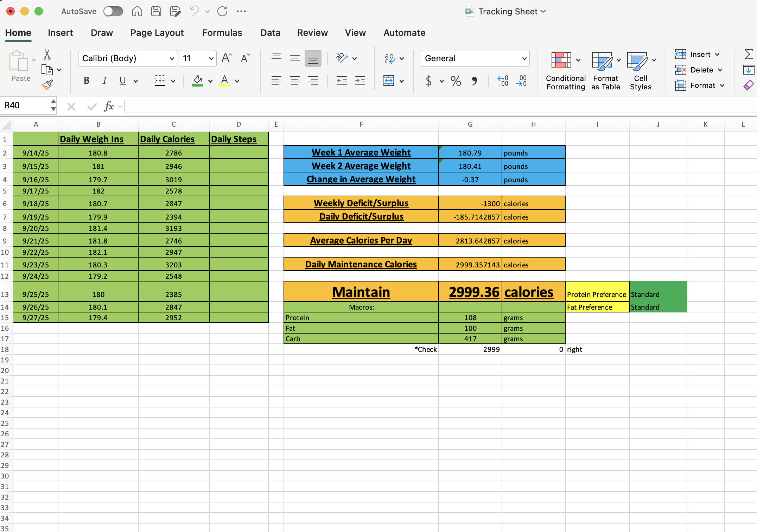Toggle Bold formatting

pyautogui.click(x=86, y=81)
